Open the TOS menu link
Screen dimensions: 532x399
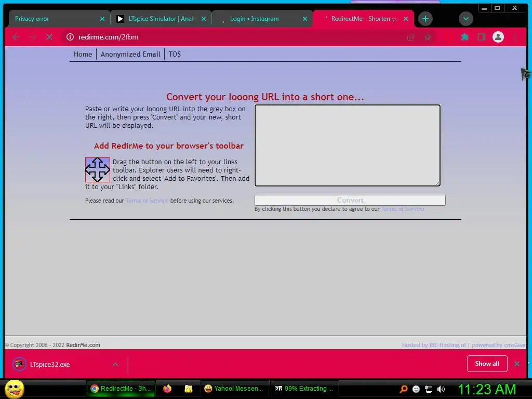tap(175, 54)
